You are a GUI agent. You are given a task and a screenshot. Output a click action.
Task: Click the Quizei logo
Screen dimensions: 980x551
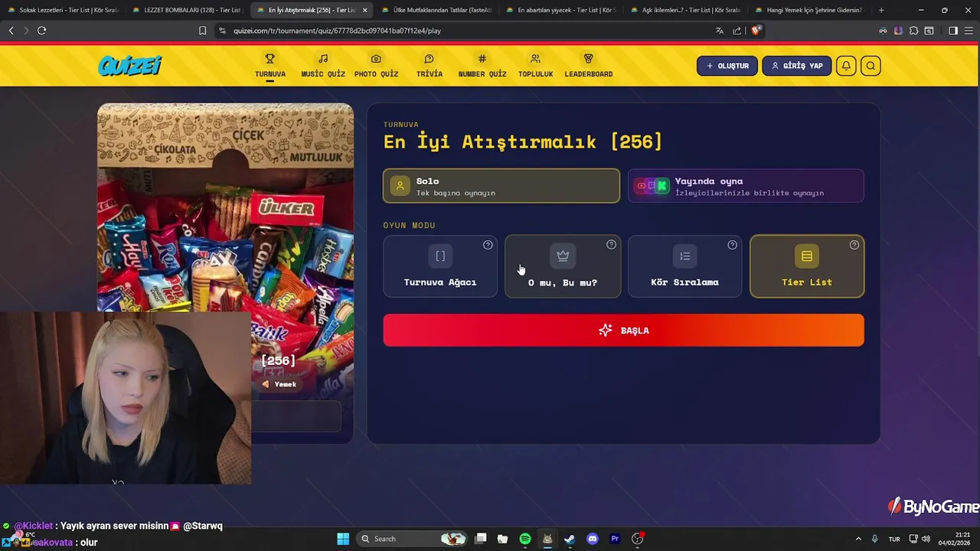130,66
